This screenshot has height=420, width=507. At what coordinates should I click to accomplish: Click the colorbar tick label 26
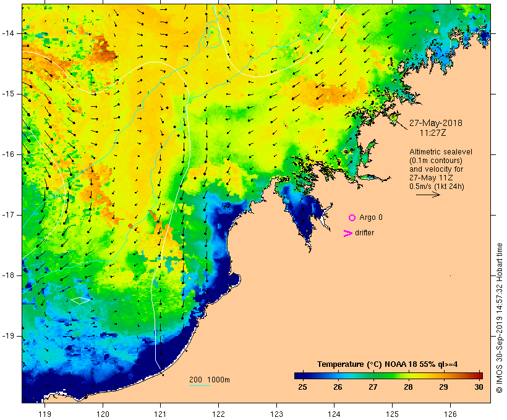point(338,387)
